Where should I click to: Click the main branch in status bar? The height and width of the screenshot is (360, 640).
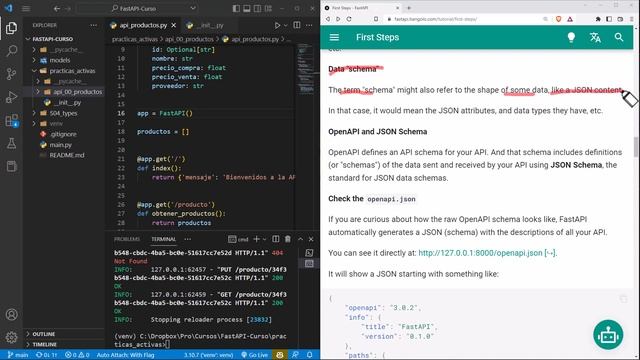18,355
